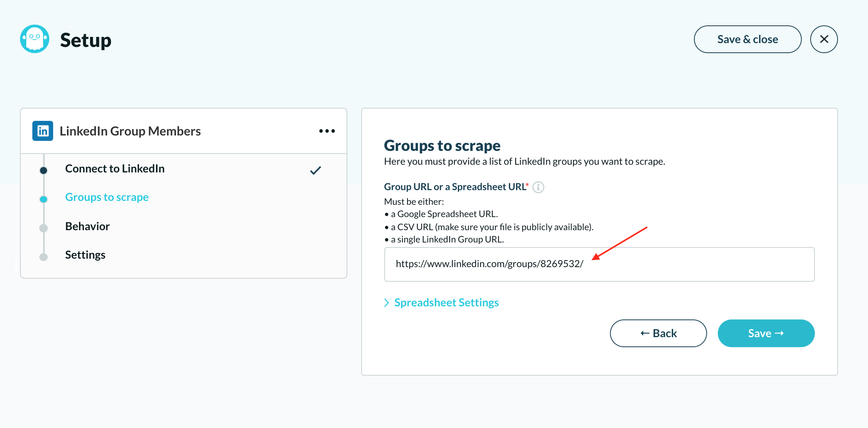Click the checkmark next to Connect to LinkedIn
This screenshot has width=868, height=428.
pyautogui.click(x=315, y=170)
